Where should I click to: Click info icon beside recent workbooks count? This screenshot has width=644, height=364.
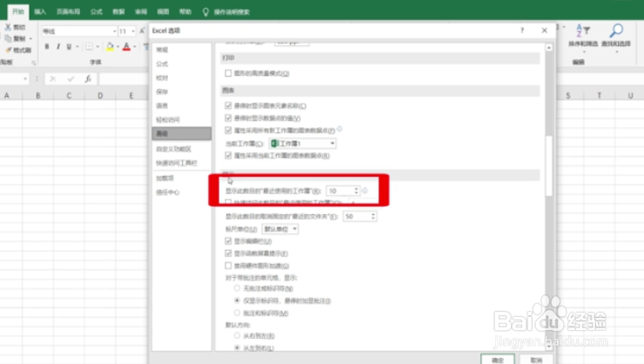click(x=365, y=191)
